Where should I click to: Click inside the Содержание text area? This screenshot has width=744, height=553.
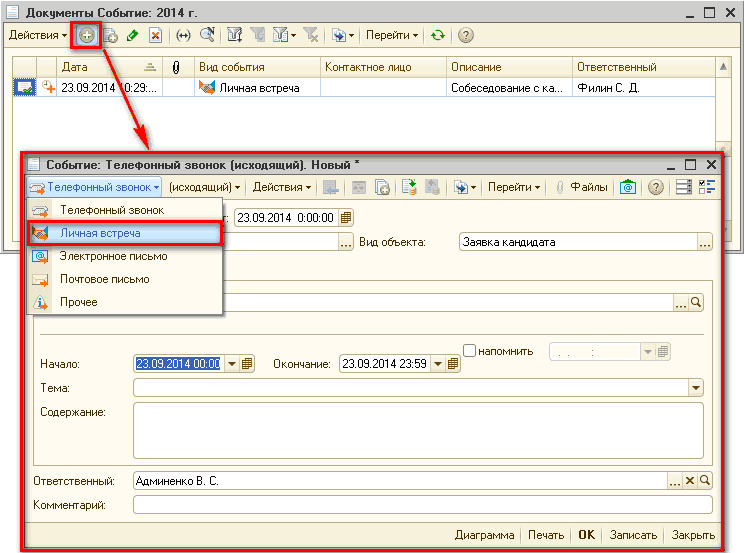pos(417,428)
